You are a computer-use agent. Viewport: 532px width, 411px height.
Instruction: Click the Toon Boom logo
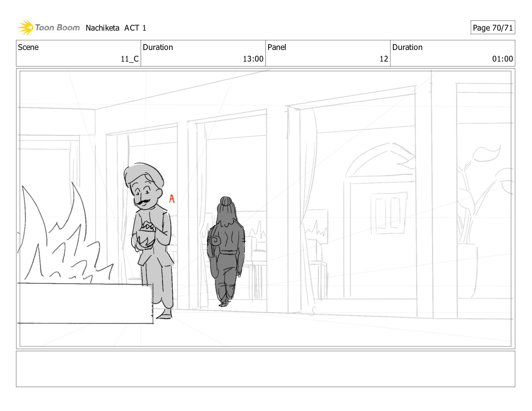click(x=48, y=27)
